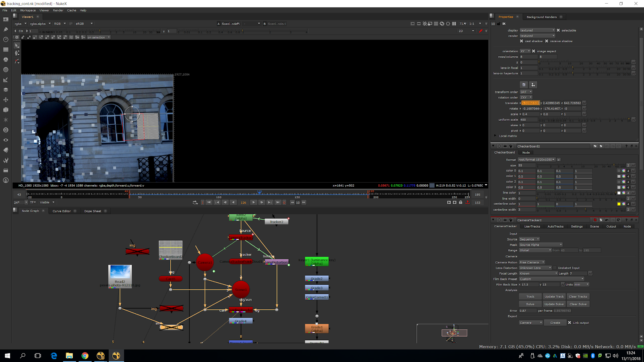The height and width of the screenshot is (362, 644).
Task: Switch to the UserTracks tab
Action: [532, 226]
